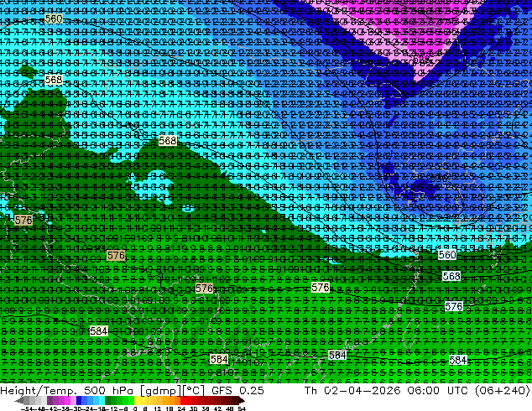Click the '12' legend scale value
This screenshot has height=411, width=532.
(158, 408)
